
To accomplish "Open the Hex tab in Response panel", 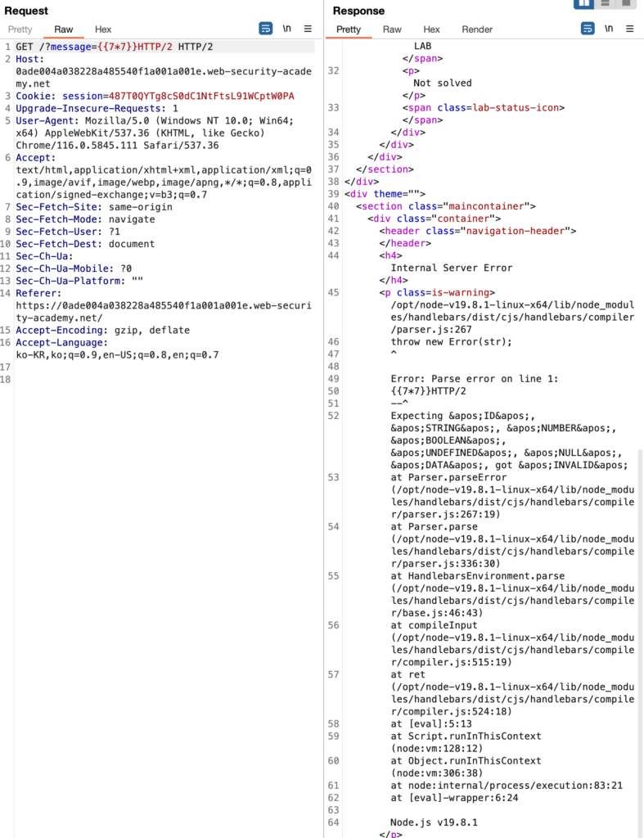I will (x=431, y=29).
